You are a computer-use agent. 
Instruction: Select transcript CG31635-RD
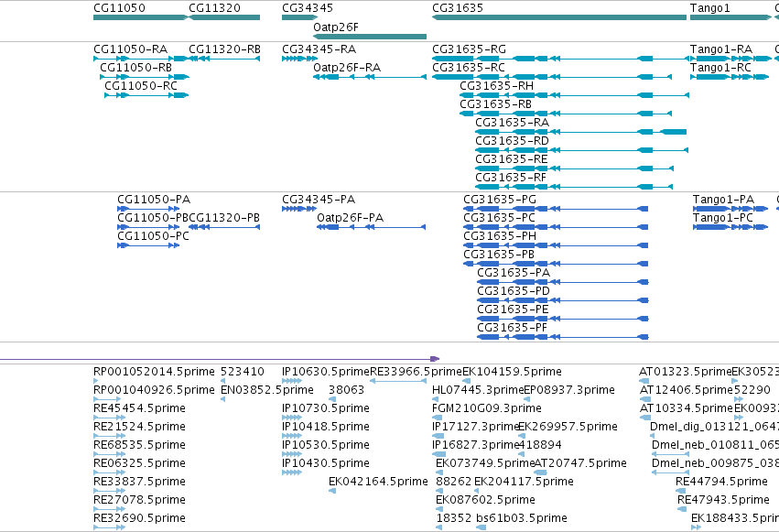click(582, 150)
